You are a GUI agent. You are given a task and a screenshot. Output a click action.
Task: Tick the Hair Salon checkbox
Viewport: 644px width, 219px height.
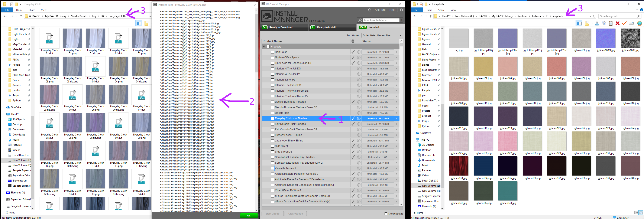click(272, 52)
